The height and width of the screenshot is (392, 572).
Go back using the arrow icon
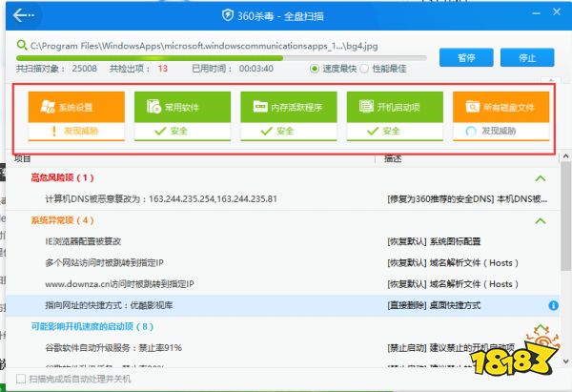[23, 15]
